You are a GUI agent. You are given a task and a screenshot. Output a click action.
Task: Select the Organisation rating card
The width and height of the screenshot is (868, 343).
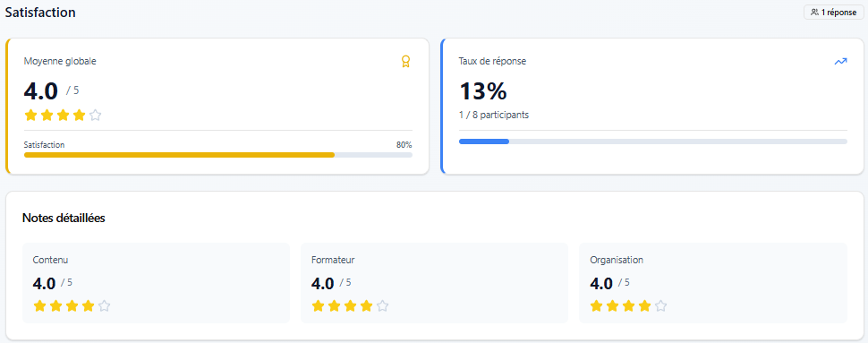pyautogui.click(x=713, y=283)
